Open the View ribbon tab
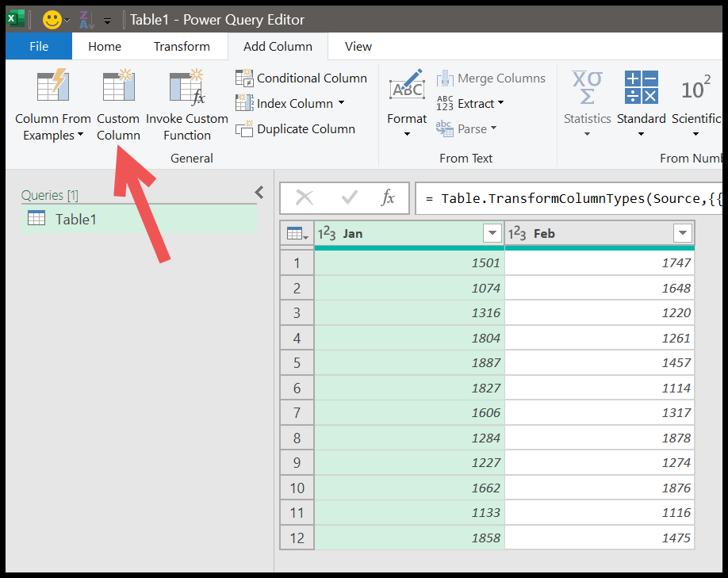The width and height of the screenshot is (728, 578). [x=358, y=46]
